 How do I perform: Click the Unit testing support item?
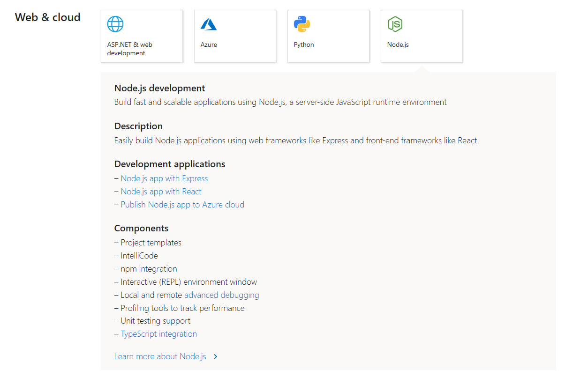click(x=156, y=321)
